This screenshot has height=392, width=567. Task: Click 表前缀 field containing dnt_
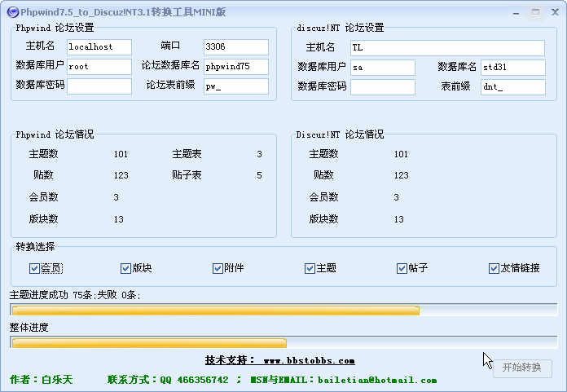(512, 87)
